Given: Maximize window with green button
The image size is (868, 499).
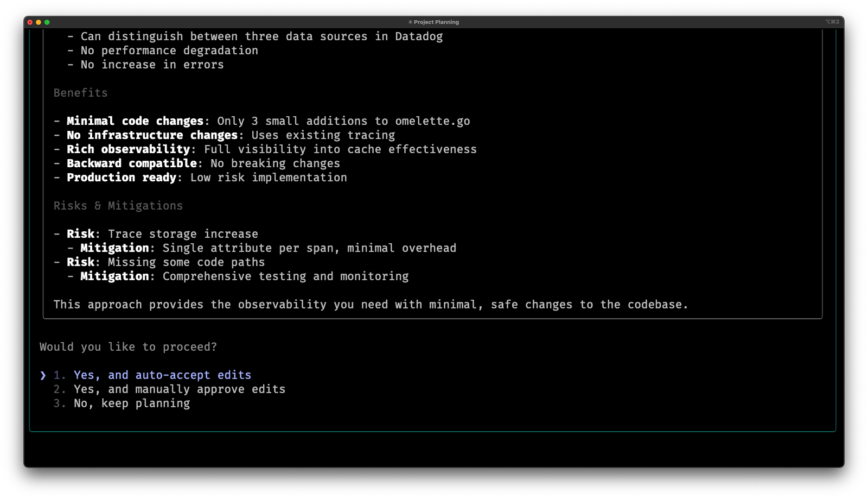Looking at the screenshot, I should tap(47, 22).
